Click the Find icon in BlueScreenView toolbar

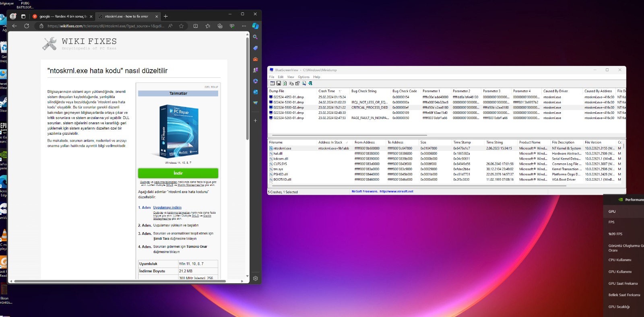[304, 83]
